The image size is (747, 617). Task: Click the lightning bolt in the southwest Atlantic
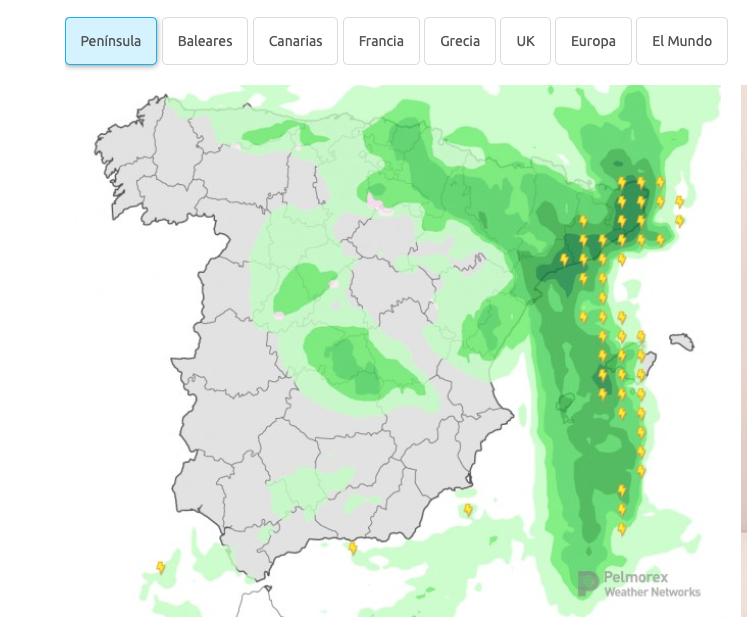[160, 568]
